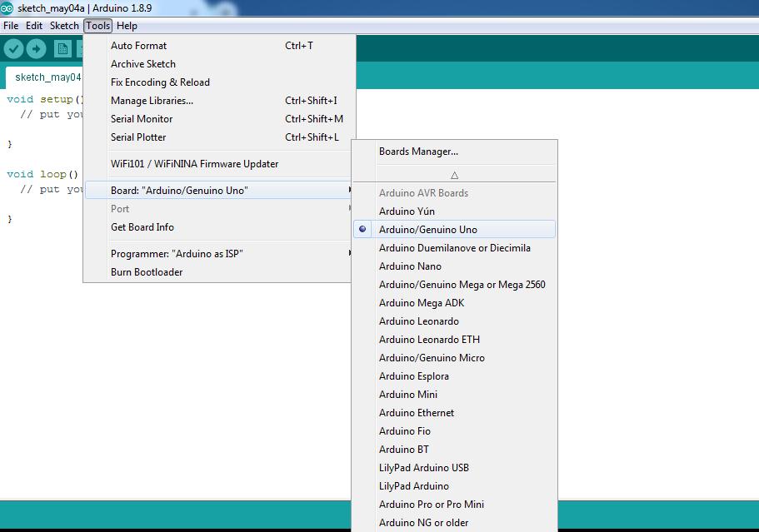Image resolution: width=759 pixels, height=532 pixels.
Task: Select the Arduino Ethernet board
Action: tap(455, 414)
